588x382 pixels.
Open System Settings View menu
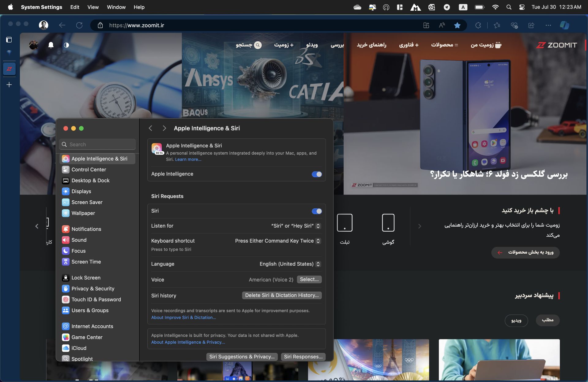[92, 7]
